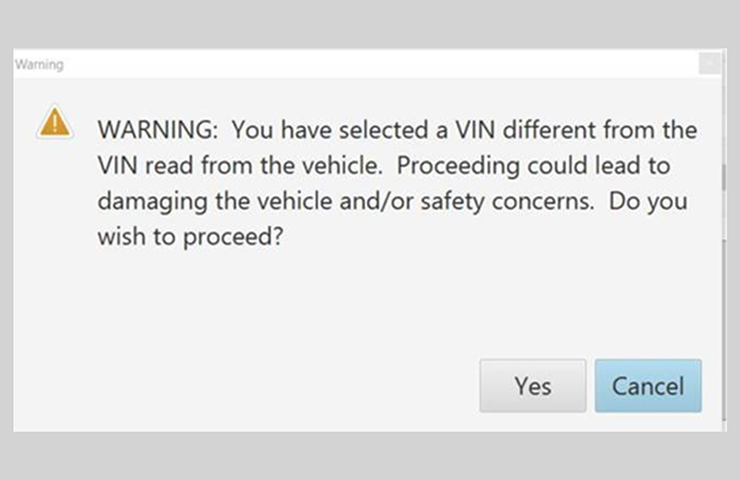Click the gray background below the dialog
This screenshot has height=480, width=740.
pos(370,456)
